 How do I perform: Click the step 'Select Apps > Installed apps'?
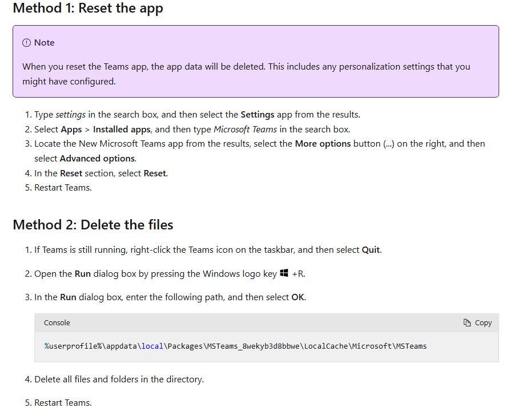click(192, 130)
